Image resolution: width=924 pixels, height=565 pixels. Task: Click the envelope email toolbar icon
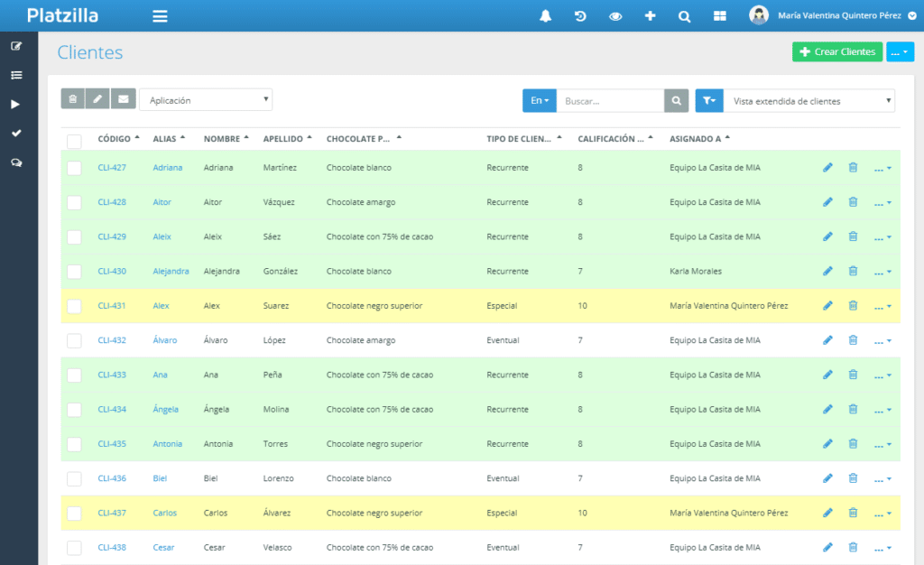pyautogui.click(x=124, y=98)
